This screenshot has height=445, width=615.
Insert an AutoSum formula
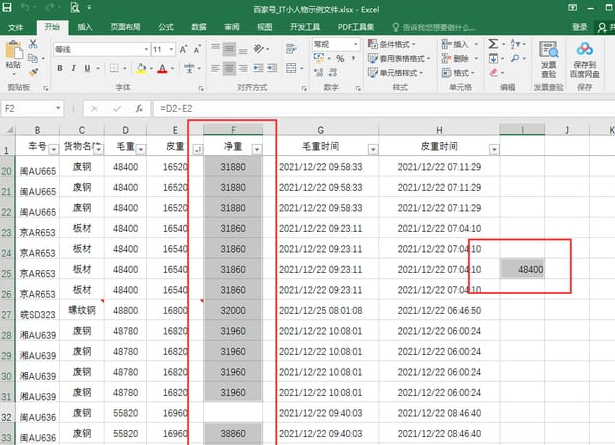click(493, 44)
